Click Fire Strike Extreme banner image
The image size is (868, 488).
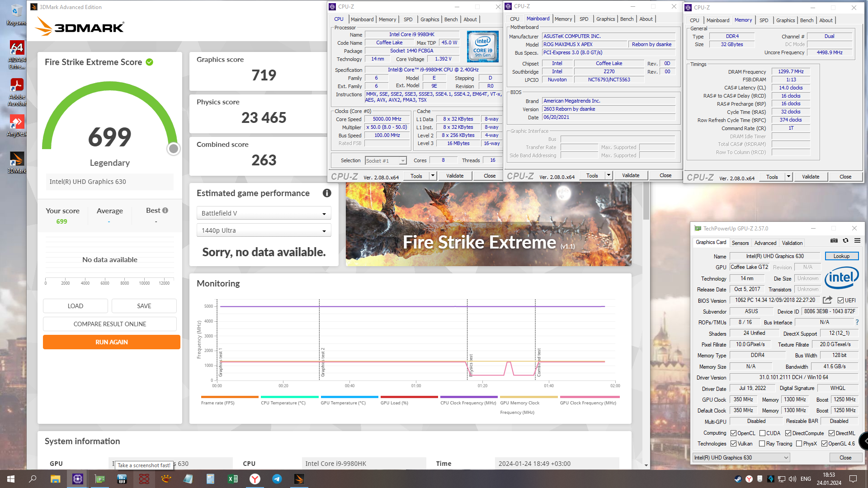[488, 224]
